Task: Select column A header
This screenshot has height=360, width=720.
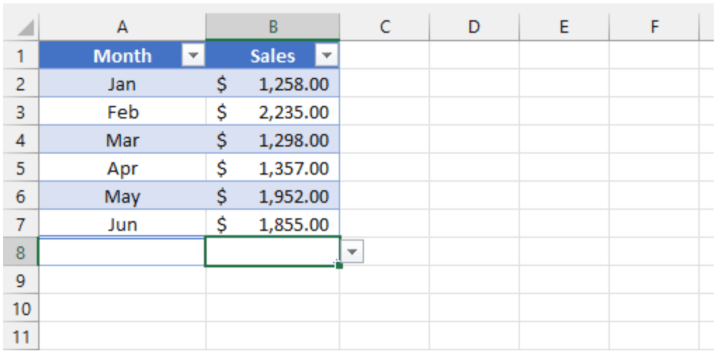Action: (x=122, y=27)
